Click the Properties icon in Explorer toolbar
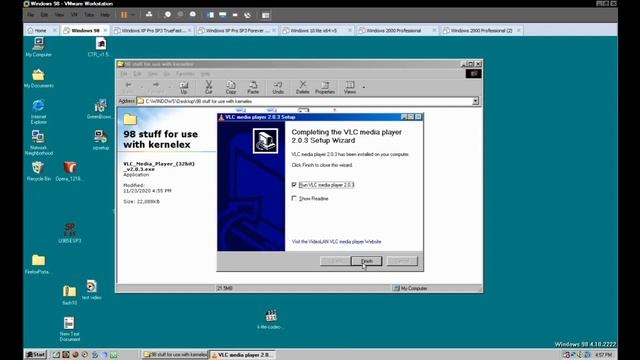 pos(325,87)
